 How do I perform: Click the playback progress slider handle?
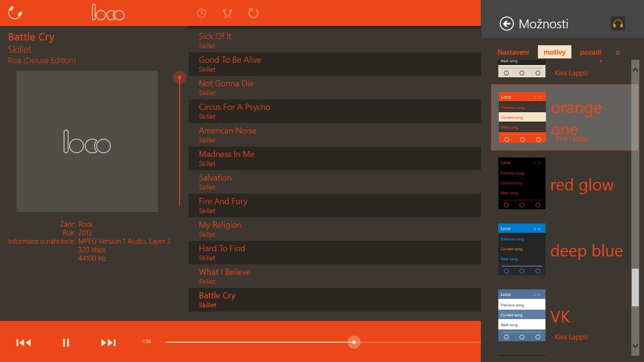[354, 342]
